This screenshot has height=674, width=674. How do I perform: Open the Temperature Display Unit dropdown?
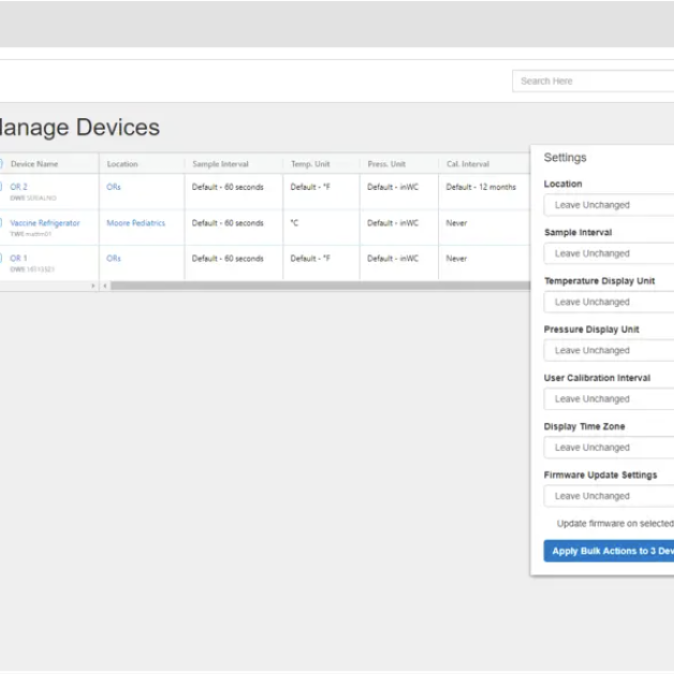608,302
